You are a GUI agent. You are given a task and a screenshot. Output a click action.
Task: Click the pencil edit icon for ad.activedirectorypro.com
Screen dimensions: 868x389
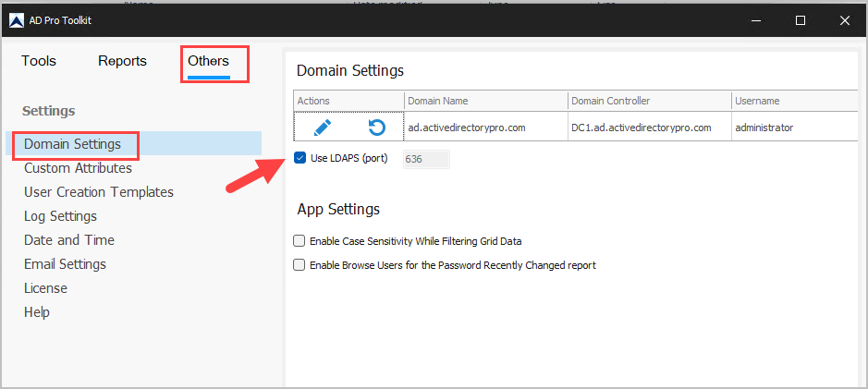pos(323,128)
